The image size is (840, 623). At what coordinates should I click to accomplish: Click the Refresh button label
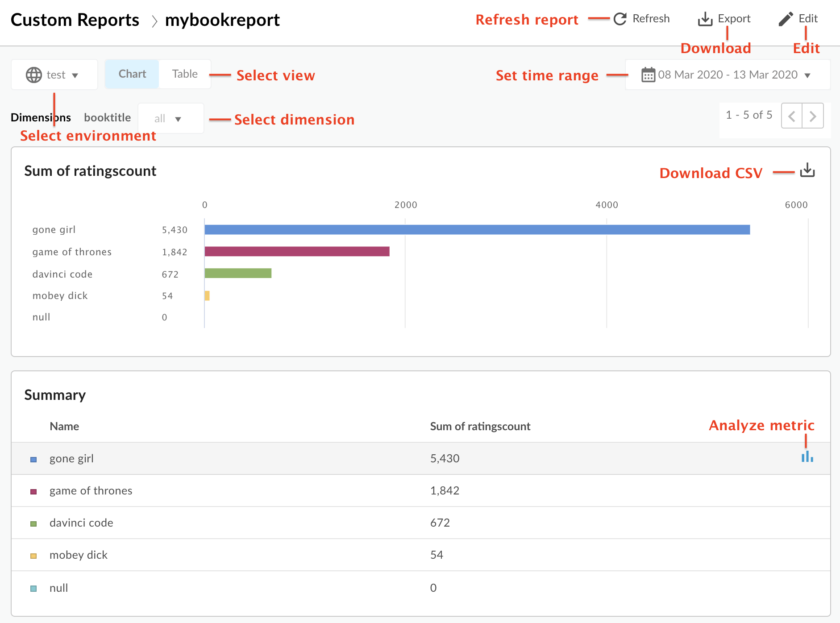tap(652, 19)
